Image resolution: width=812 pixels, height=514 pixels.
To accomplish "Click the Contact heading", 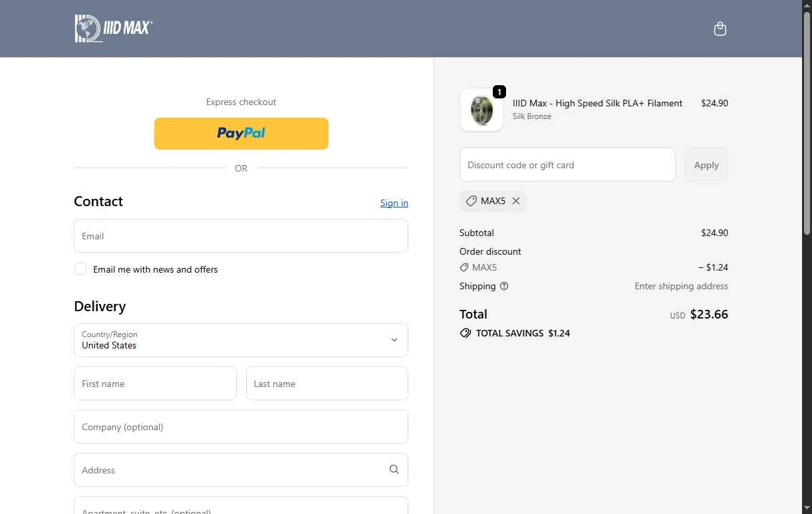I will tap(98, 201).
